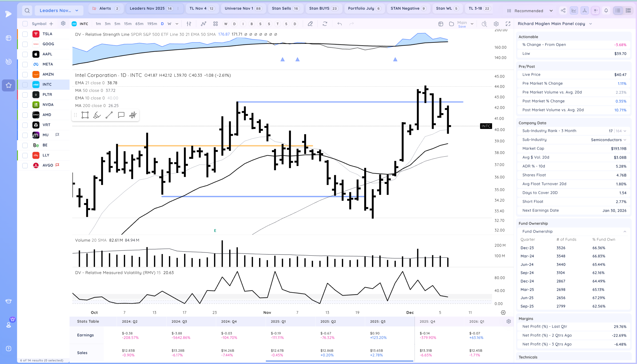Select the 65m timeframe button
Image resolution: width=637 pixels, height=364 pixels.
pos(139,24)
